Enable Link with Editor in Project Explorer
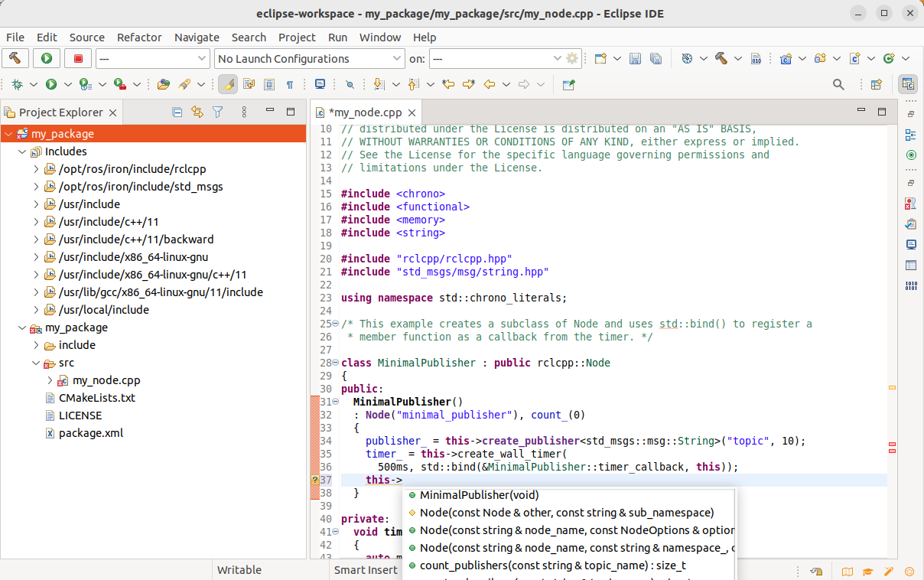The width and height of the screenshot is (924, 580). [x=197, y=112]
